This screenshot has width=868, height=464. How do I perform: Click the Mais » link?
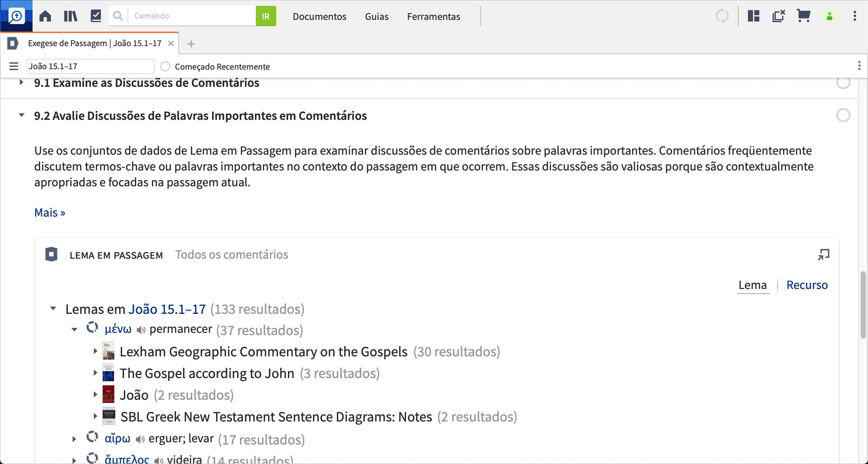tap(50, 213)
